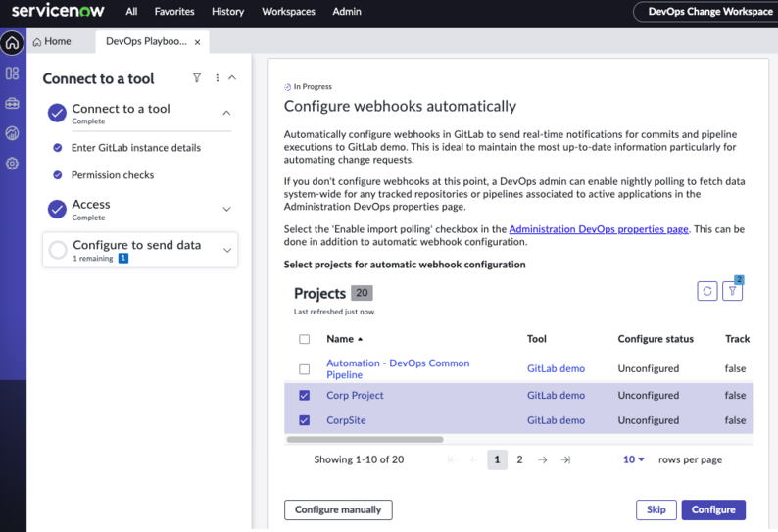Click the In Progress status label
The width and height of the screenshot is (778, 532).
click(308, 87)
